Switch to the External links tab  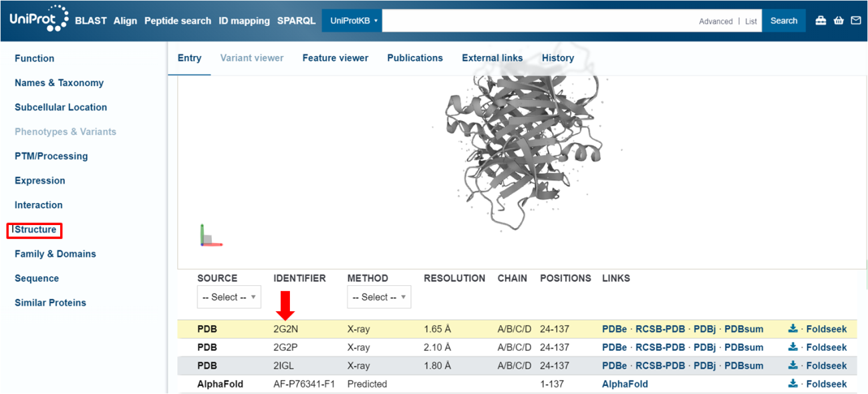492,58
